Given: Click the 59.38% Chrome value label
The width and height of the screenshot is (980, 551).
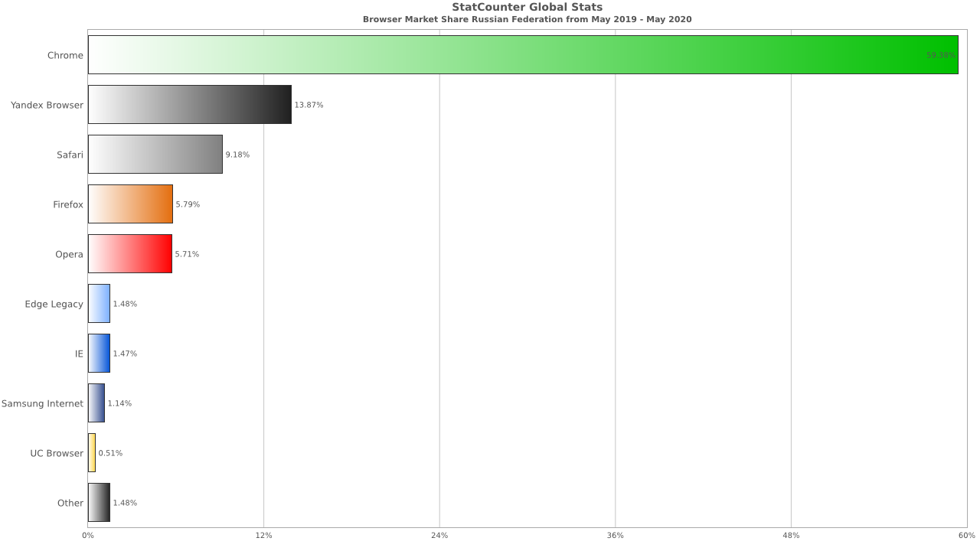Looking at the screenshot, I should click(941, 55).
